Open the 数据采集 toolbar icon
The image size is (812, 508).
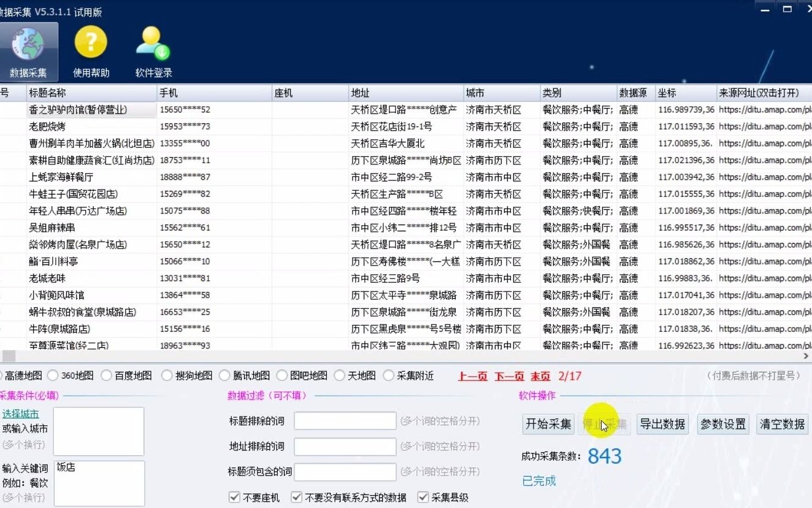[x=28, y=52]
